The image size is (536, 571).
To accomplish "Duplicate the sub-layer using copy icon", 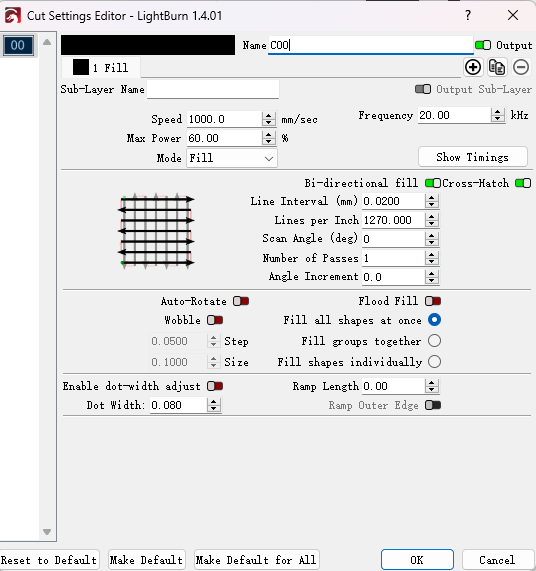I will coord(497,67).
